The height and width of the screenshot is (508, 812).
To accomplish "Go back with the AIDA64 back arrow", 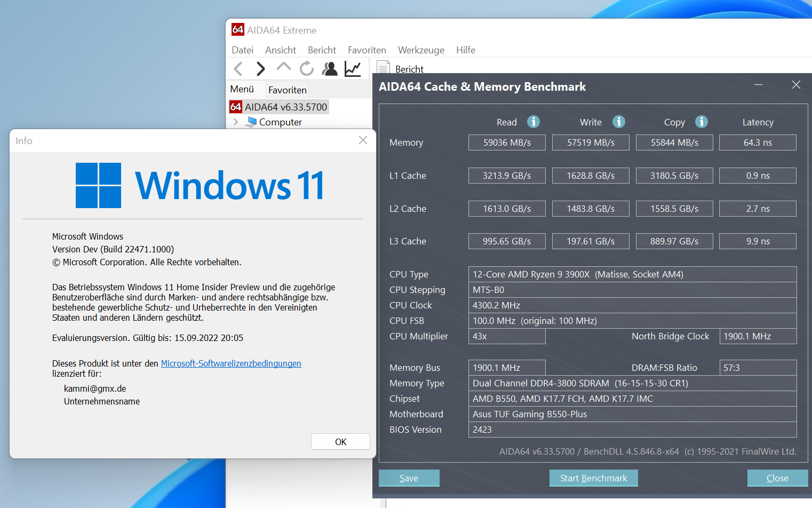I will [238, 69].
